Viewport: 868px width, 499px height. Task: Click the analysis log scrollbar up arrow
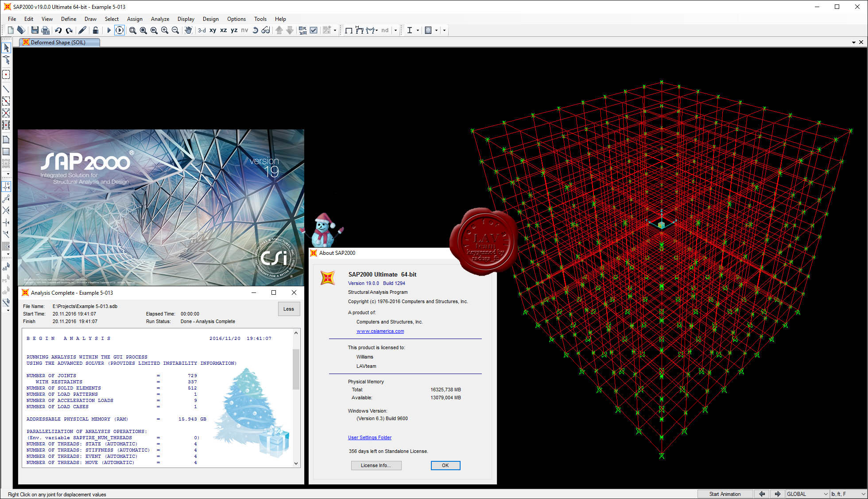click(296, 332)
